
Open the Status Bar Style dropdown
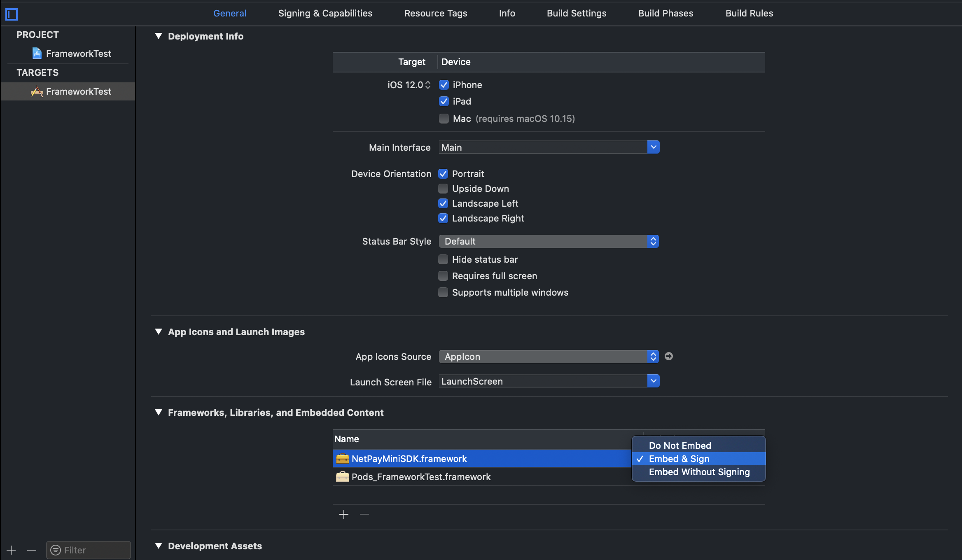(x=549, y=241)
